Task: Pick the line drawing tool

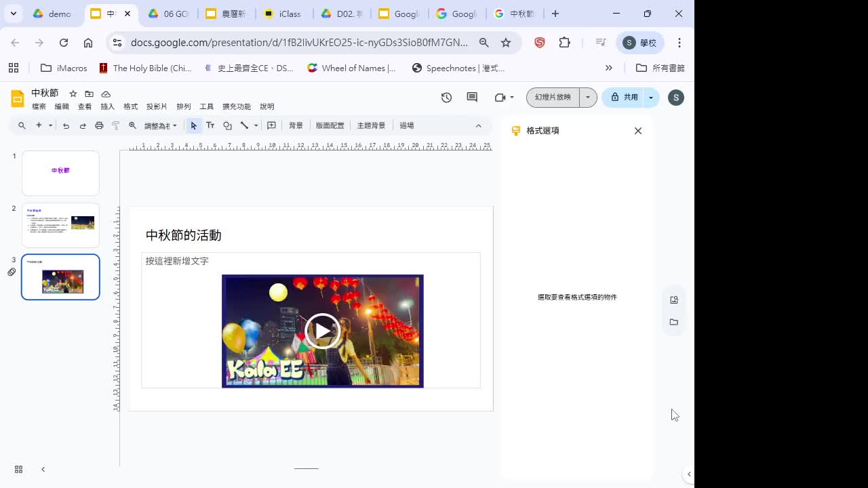Action: 244,125
